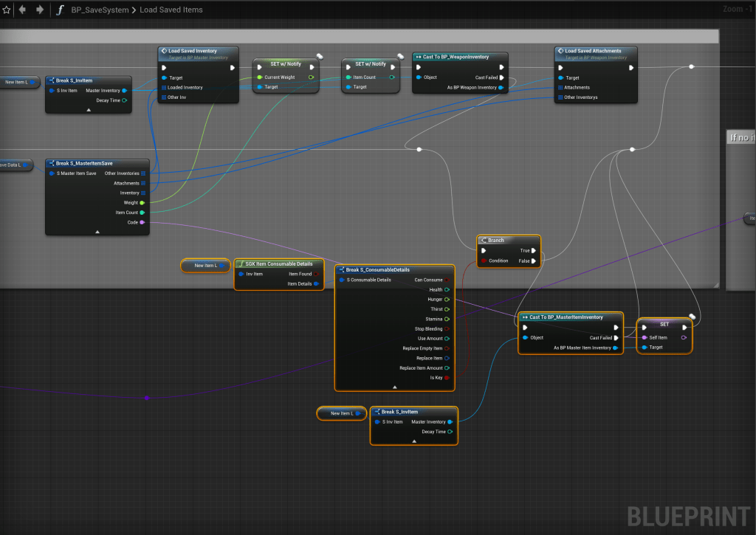The image size is (756, 535).
Task: Expand the Break S_MasterItemSave node's bottom arrow
Action: (97, 231)
